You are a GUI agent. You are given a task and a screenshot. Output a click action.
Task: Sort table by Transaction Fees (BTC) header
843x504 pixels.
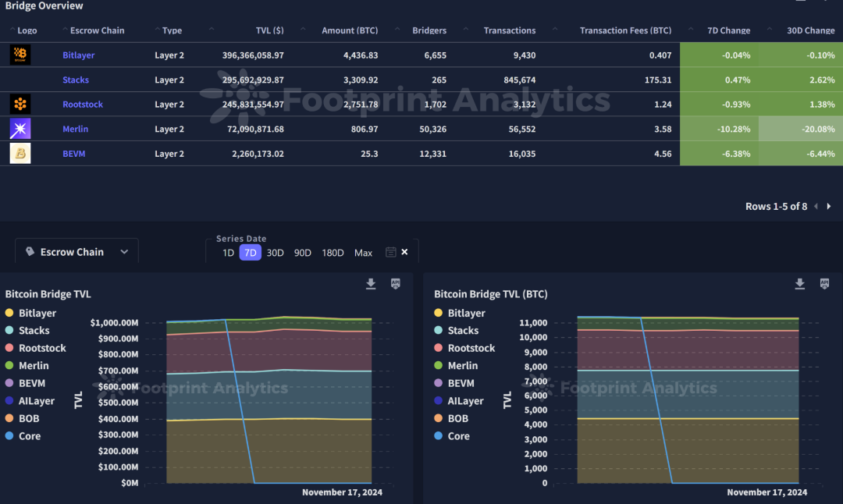[x=625, y=30]
